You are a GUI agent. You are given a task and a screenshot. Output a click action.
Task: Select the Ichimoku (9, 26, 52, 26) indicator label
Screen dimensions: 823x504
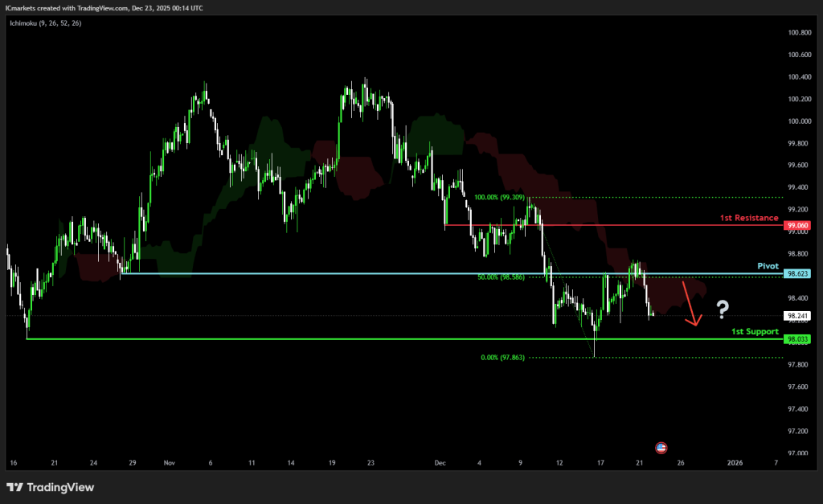[44, 23]
